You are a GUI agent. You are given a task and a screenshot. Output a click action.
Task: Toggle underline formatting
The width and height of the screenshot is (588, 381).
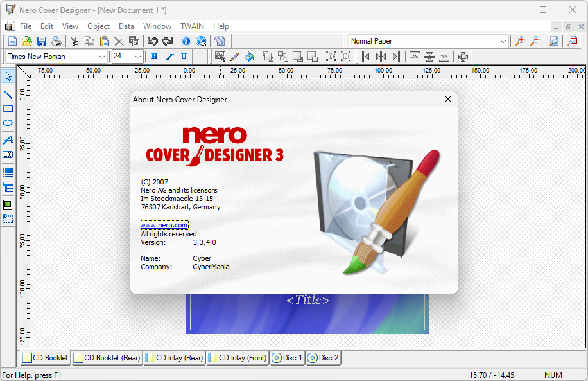(184, 57)
